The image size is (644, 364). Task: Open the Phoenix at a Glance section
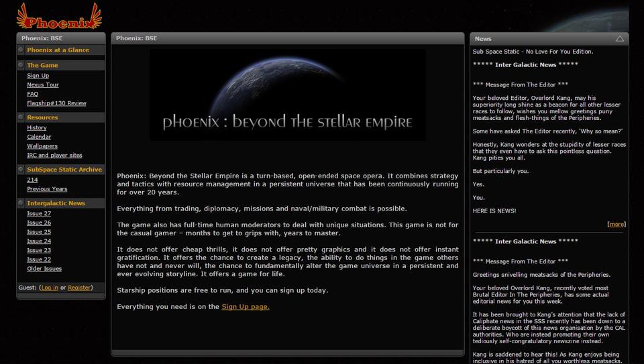tap(58, 50)
